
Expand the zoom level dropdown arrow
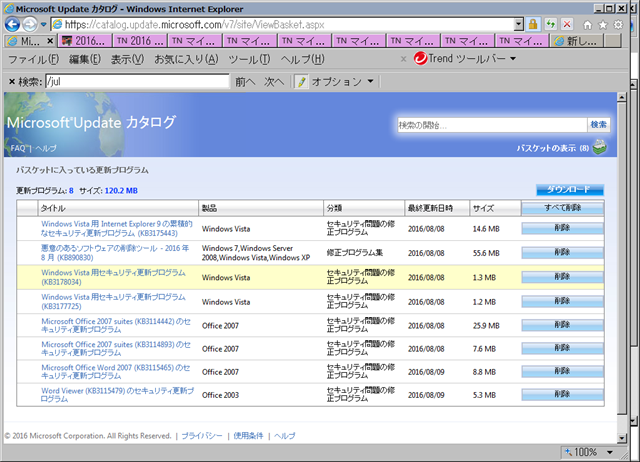click(610, 452)
